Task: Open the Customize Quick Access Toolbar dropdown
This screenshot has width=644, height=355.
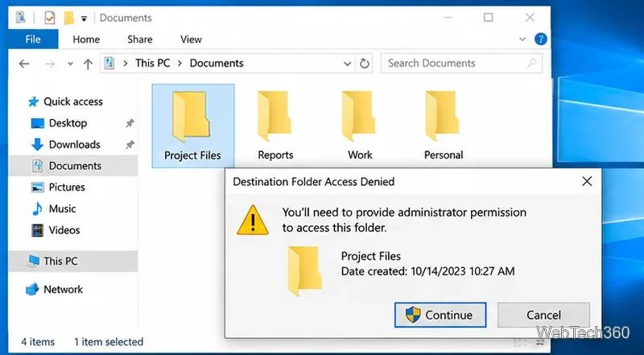Action: tap(84, 19)
